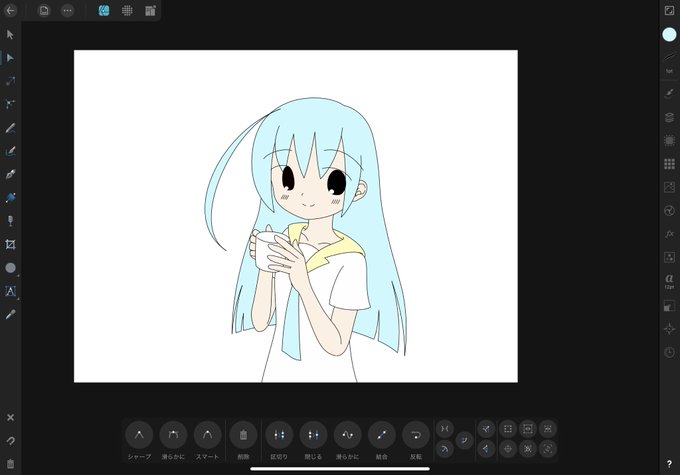Tap the question mark help icon
This screenshot has height=475, width=680.
click(669, 464)
